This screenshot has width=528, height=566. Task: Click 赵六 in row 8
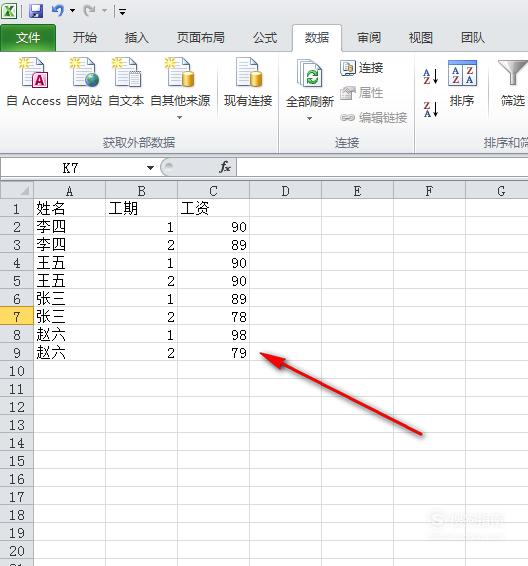(x=69, y=335)
